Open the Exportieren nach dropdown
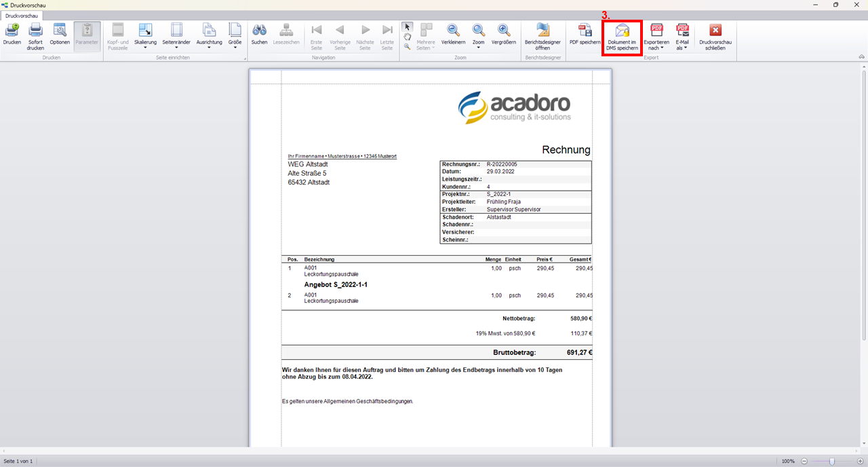Screen dimensions: 868x467 656,37
